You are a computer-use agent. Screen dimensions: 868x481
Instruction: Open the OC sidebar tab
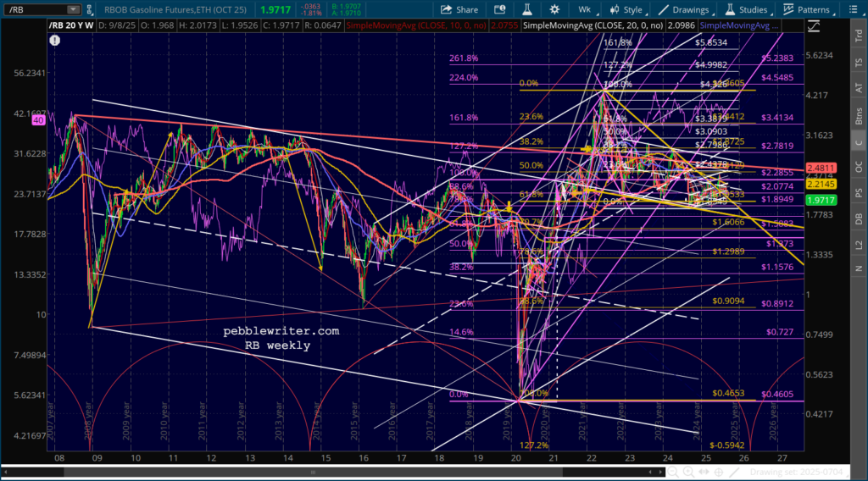pos(859,167)
